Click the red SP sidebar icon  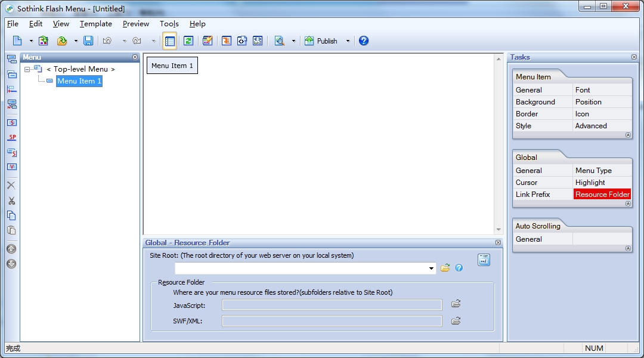(12, 137)
